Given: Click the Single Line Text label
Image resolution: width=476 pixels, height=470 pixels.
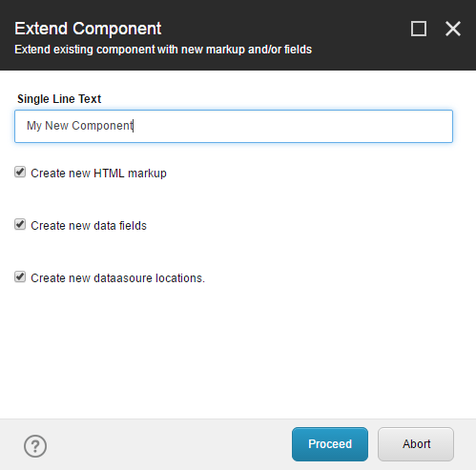Looking at the screenshot, I should click(x=59, y=99).
